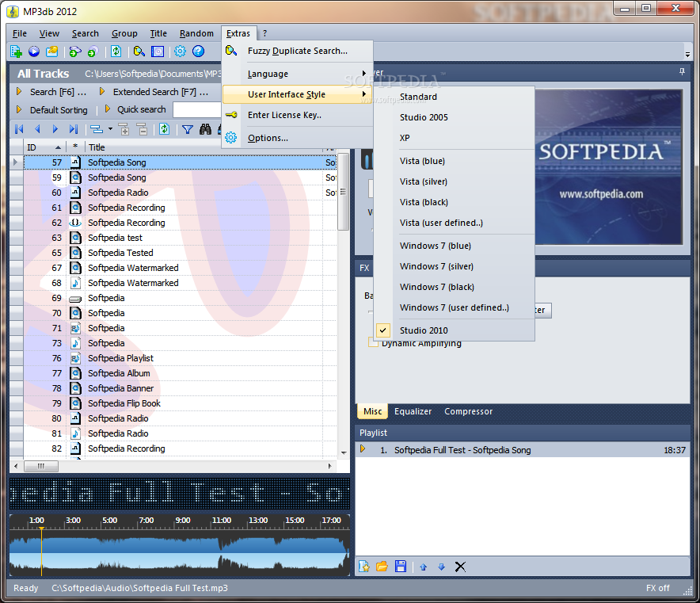This screenshot has height=603, width=700.
Task: Sort by the ID column header
Action: [44, 147]
